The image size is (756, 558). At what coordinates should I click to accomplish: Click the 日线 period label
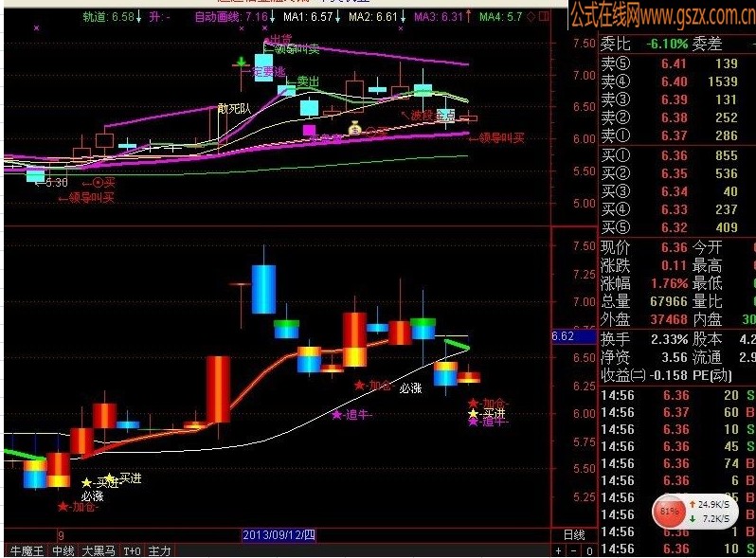coord(574,534)
